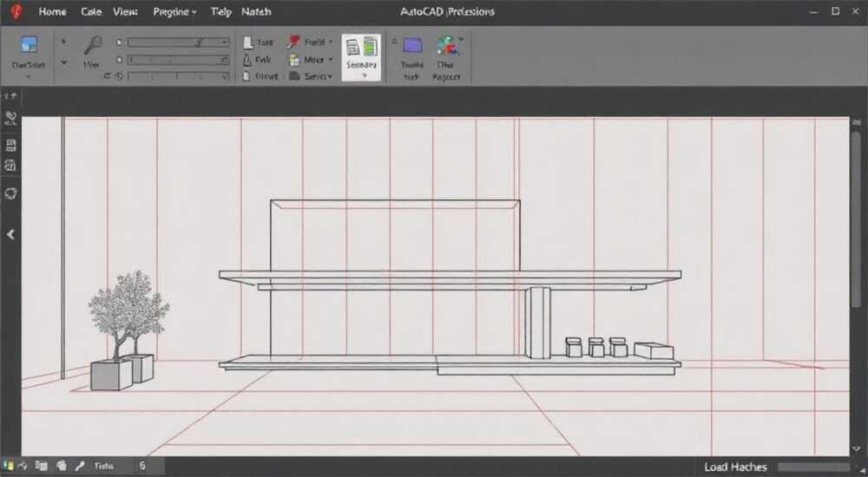The width and height of the screenshot is (868, 477).
Task: Open the Pregtine menu
Action: coord(174,11)
